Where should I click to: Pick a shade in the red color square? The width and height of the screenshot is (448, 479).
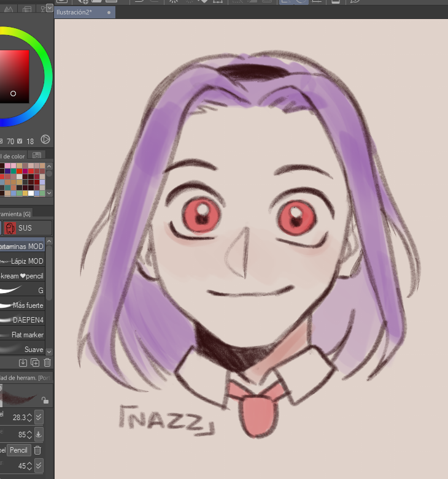pyautogui.click(x=14, y=77)
